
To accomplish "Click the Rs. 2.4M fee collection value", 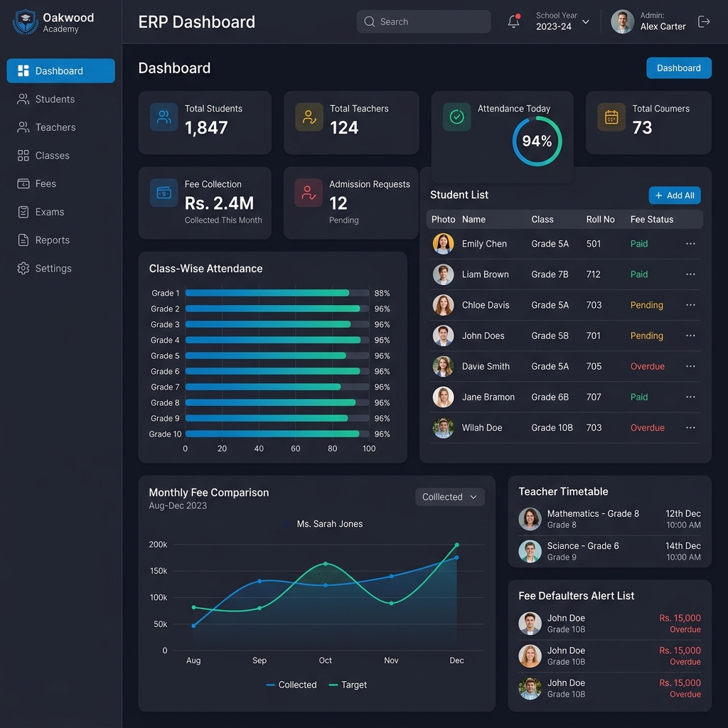I will coord(219,203).
